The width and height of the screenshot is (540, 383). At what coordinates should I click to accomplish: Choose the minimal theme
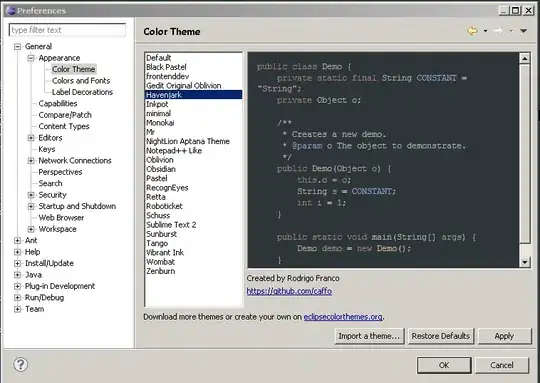coord(193,113)
